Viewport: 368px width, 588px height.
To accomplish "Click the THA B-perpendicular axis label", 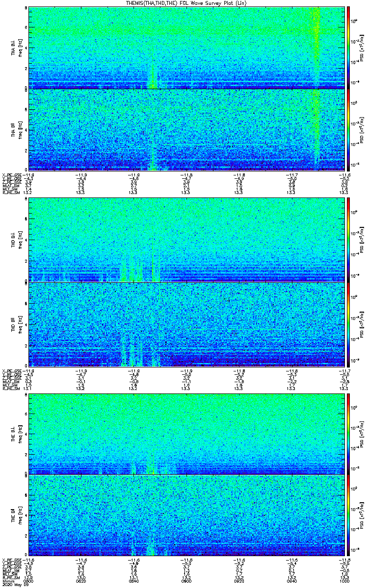I will (13, 48).
